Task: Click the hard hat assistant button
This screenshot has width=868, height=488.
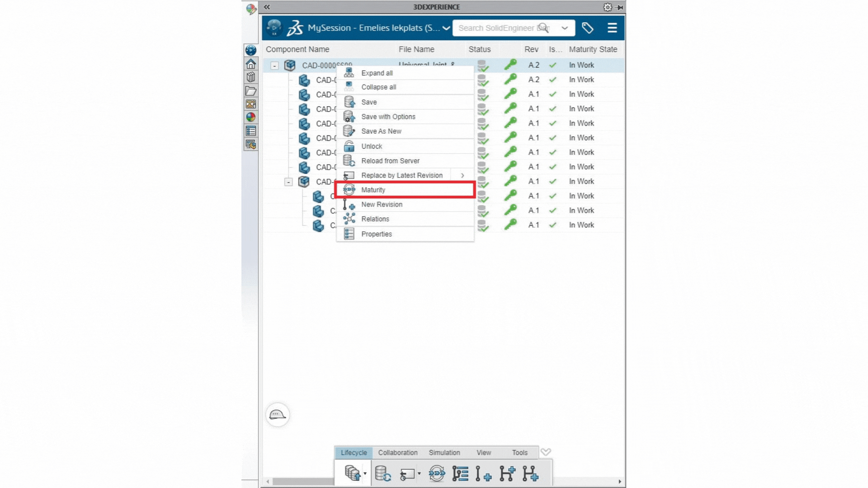Action: pyautogui.click(x=277, y=415)
